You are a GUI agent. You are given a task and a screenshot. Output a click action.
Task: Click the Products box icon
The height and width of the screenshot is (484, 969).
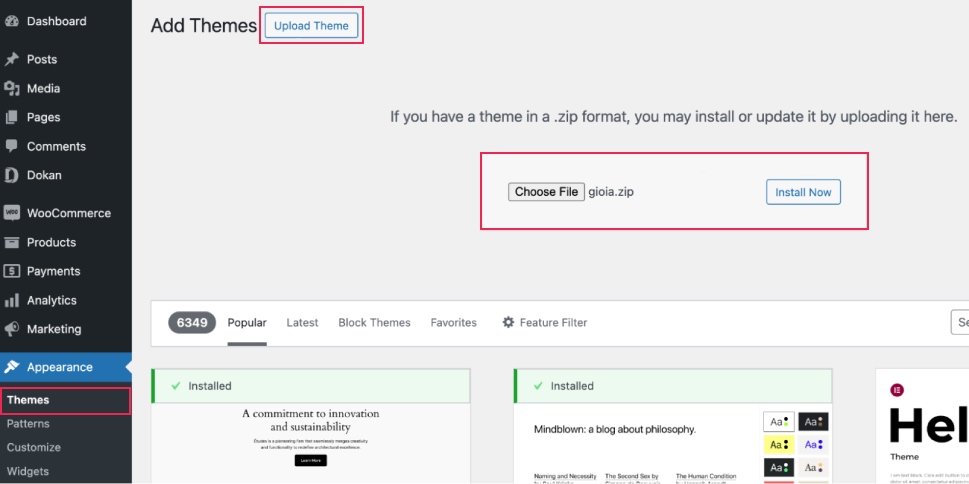click(x=11, y=242)
